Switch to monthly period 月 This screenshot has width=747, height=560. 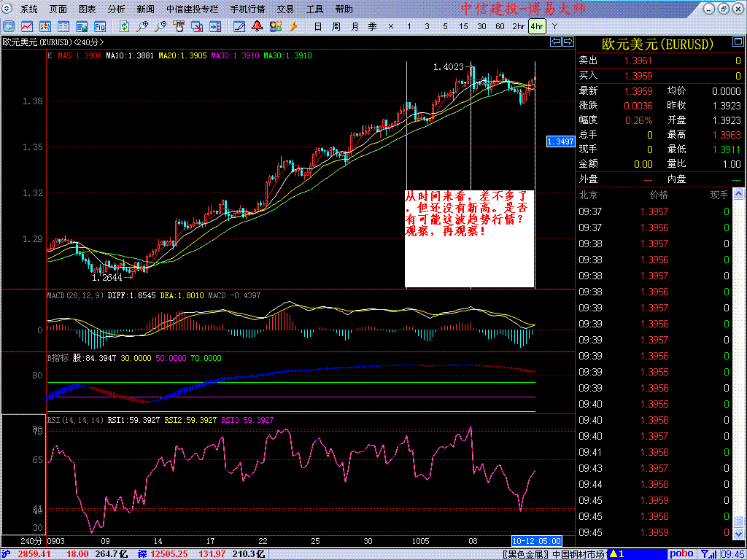[355, 26]
